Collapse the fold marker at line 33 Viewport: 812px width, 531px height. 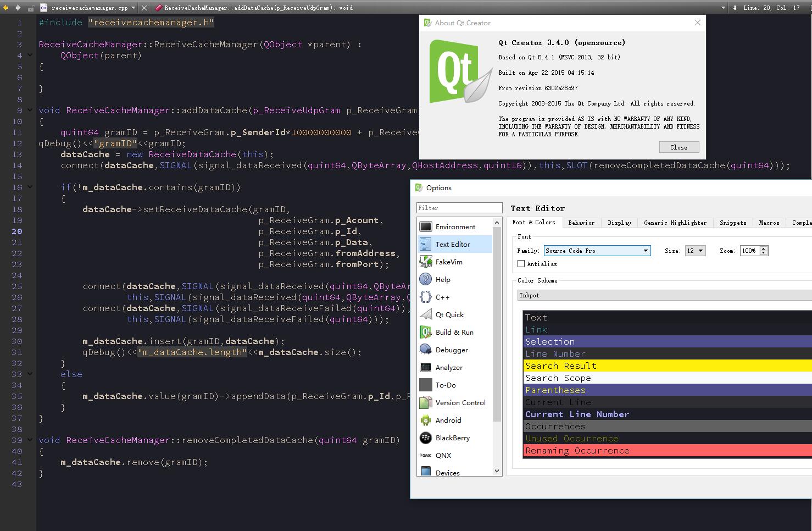(x=30, y=374)
